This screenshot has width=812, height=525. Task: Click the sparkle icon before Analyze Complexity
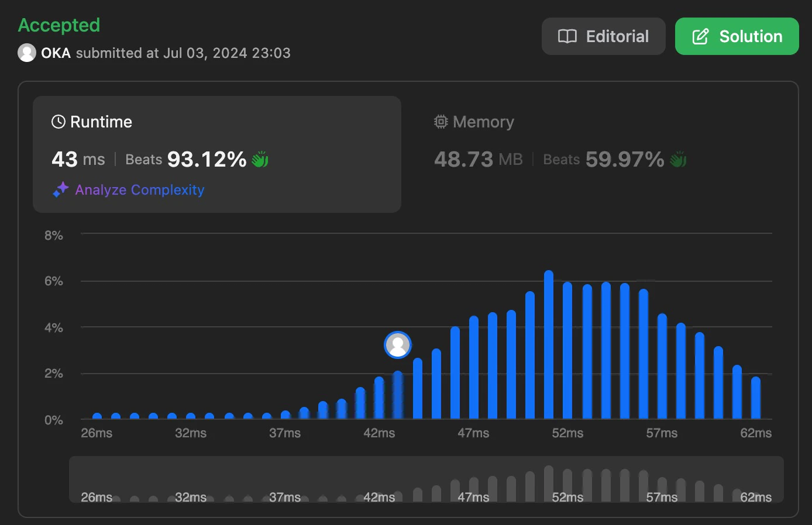61,190
